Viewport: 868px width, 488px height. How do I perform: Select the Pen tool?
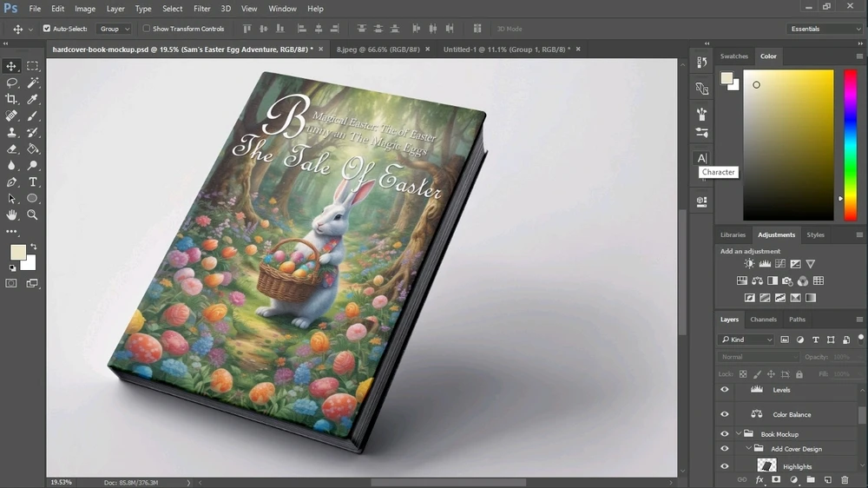point(11,181)
